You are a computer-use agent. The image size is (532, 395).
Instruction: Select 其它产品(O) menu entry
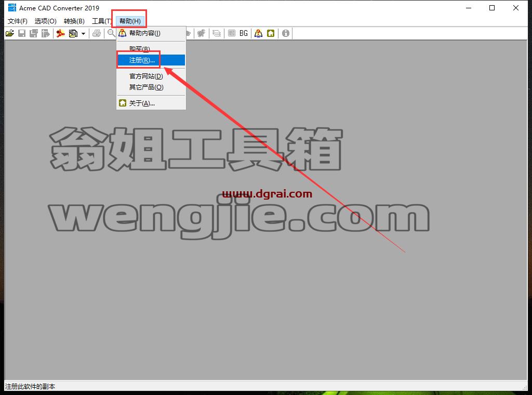coord(151,87)
